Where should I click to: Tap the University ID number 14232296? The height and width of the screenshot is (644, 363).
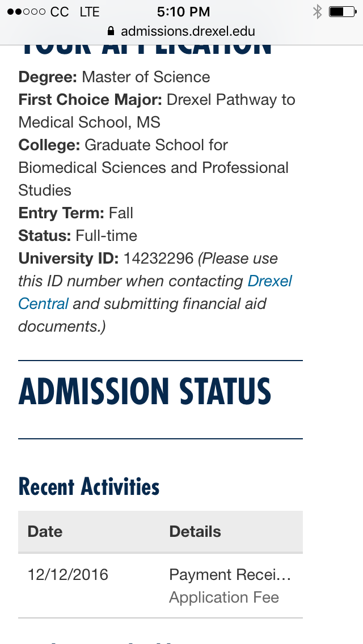[158, 259]
